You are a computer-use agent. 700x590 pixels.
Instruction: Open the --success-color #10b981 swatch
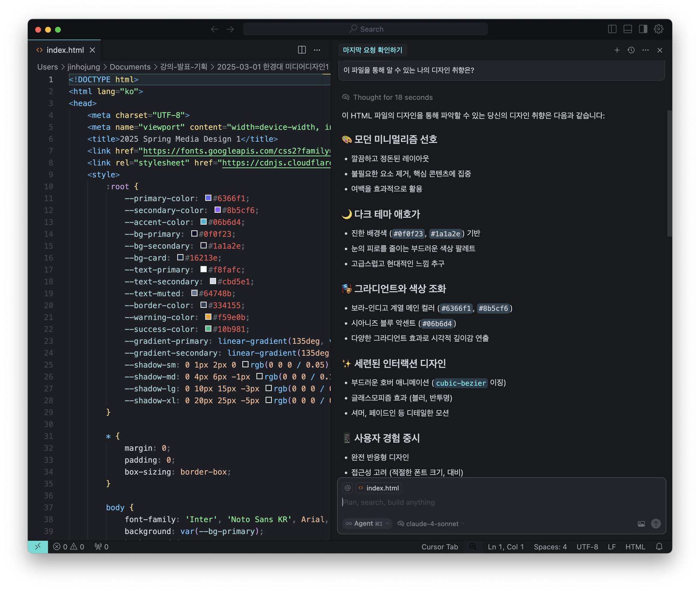point(208,329)
